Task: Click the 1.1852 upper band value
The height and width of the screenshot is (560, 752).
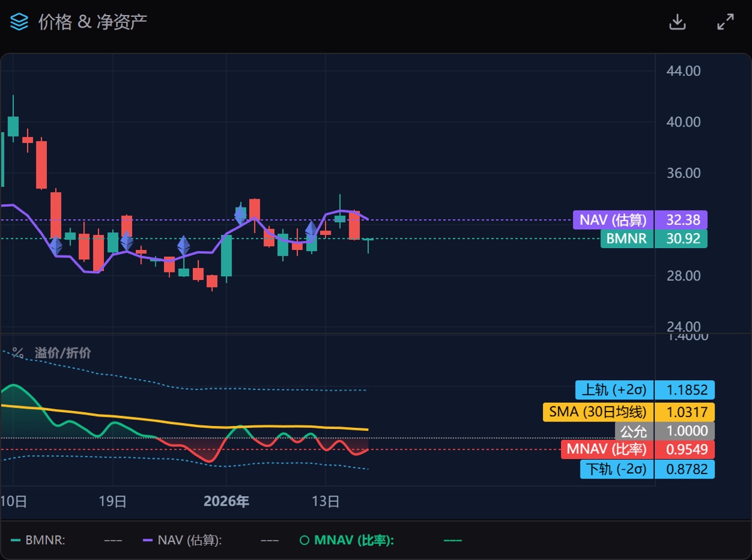Action: [x=684, y=390]
